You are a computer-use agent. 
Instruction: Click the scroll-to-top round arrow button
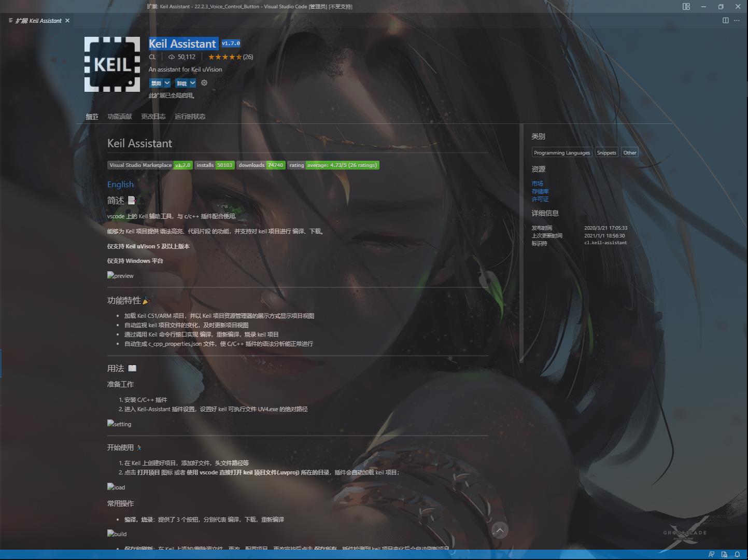500,530
